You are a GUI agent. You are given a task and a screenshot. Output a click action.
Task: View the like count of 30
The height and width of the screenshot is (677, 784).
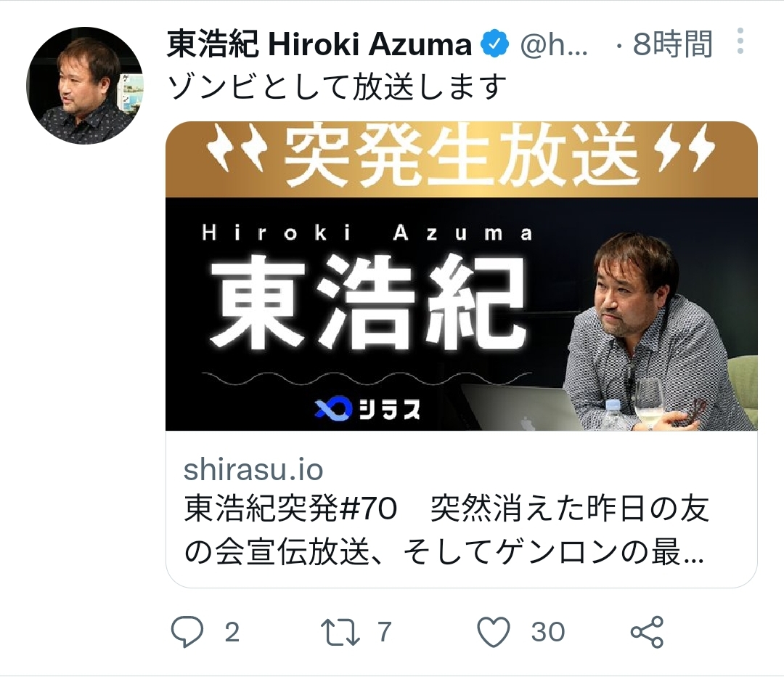coord(548,632)
